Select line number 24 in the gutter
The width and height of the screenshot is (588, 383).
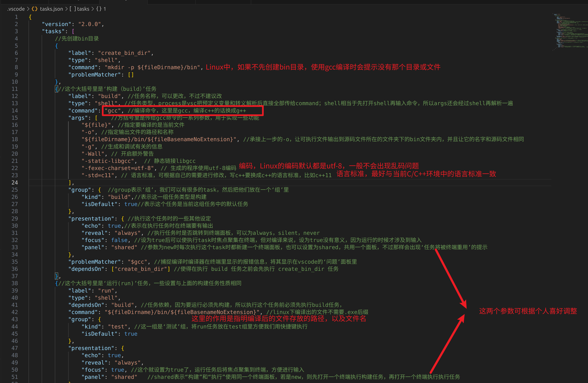point(14,183)
